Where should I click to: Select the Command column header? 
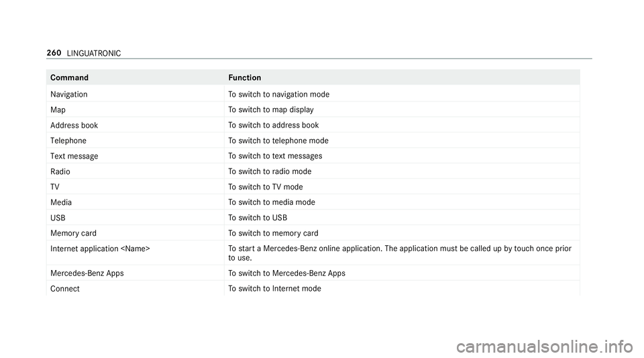(69, 78)
